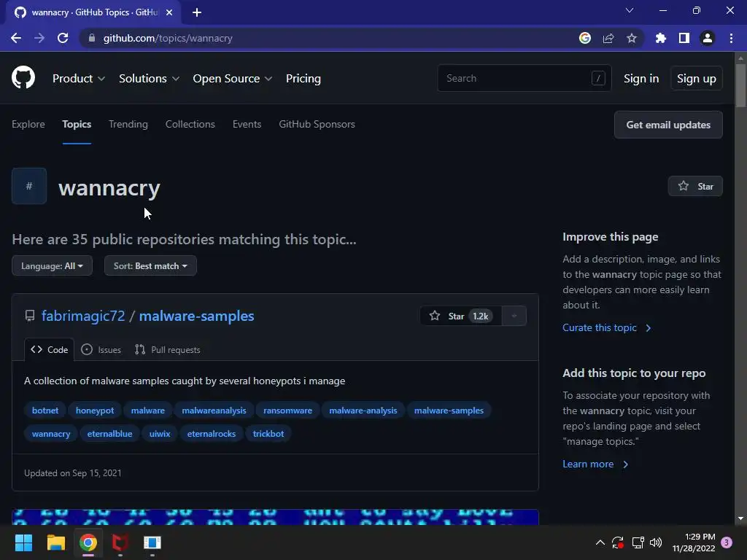This screenshot has height=560, width=747.
Task: Click the padlock site info icon
Action: 92,38
